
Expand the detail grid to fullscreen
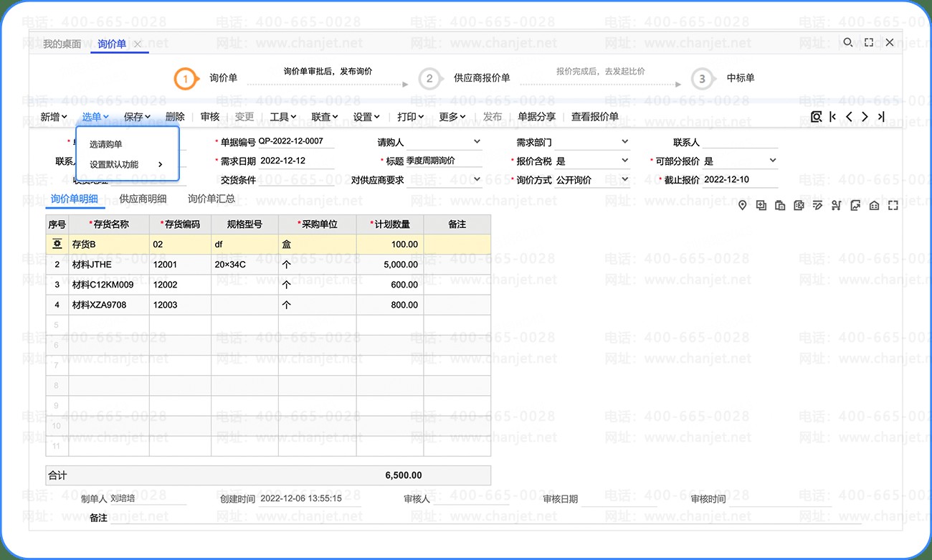point(893,206)
